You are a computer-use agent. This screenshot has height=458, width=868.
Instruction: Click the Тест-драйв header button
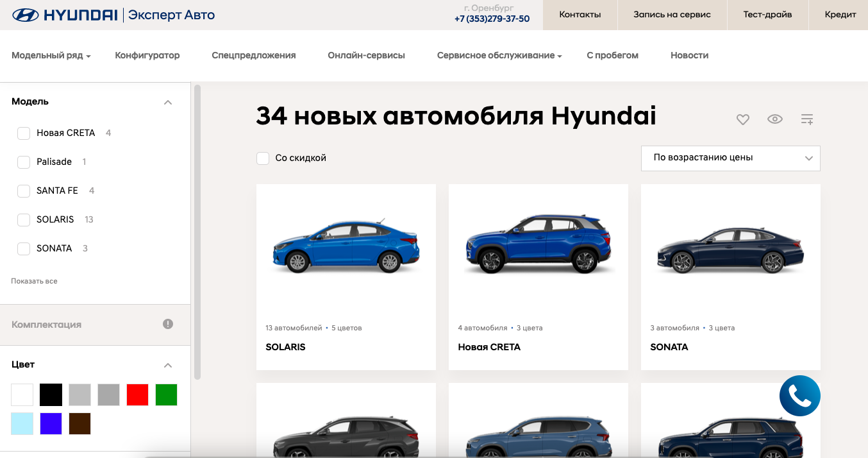[x=767, y=15]
